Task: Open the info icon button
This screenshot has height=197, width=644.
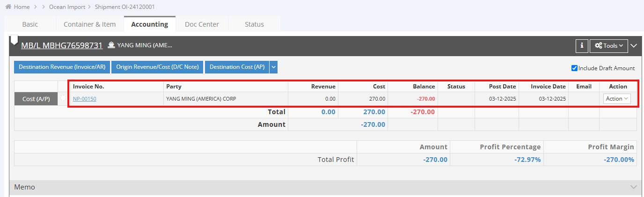Action: (x=581, y=45)
